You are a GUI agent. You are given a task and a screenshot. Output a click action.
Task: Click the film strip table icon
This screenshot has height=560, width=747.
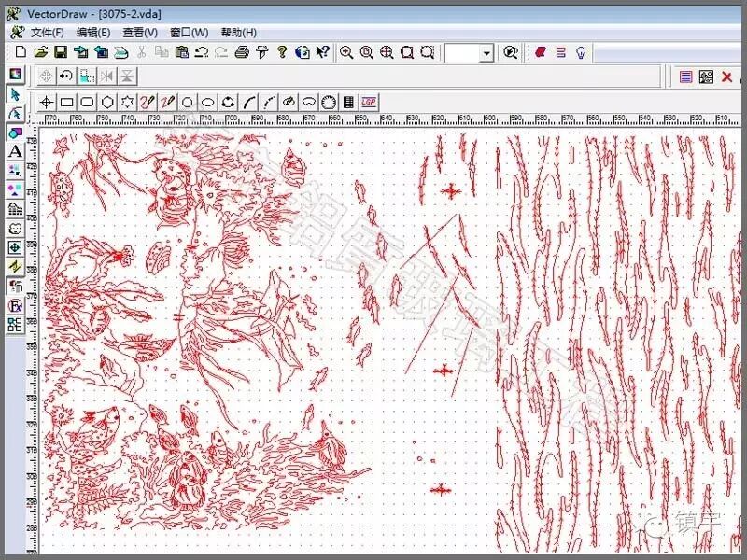click(348, 102)
